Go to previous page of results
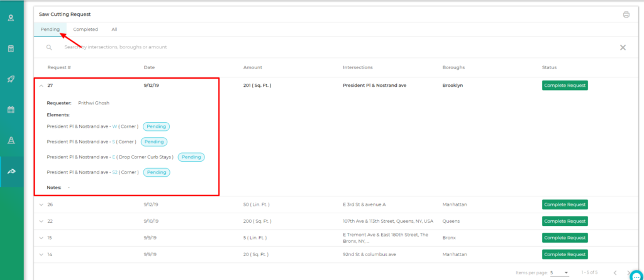This screenshot has width=644, height=280. [615, 273]
